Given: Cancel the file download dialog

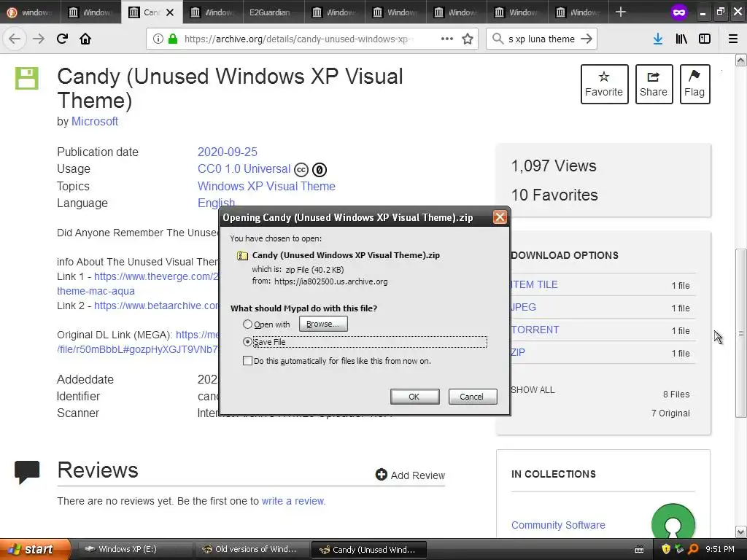Looking at the screenshot, I should [x=473, y=397].
